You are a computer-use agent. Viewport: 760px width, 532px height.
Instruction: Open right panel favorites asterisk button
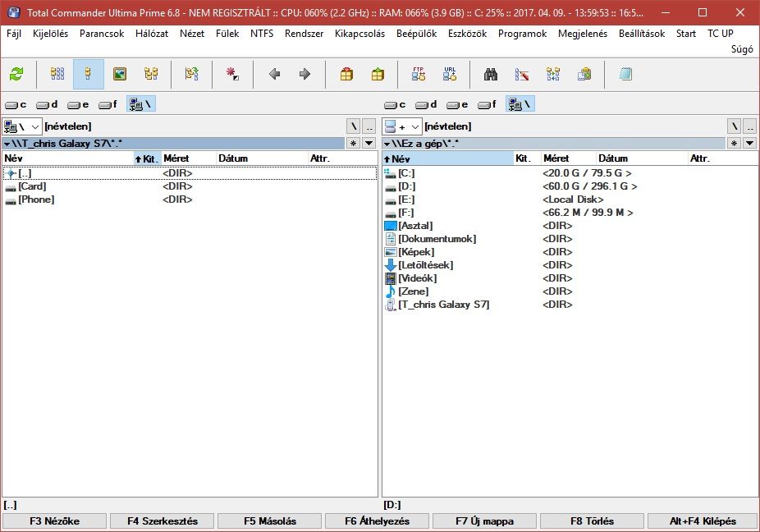point(735,143)
